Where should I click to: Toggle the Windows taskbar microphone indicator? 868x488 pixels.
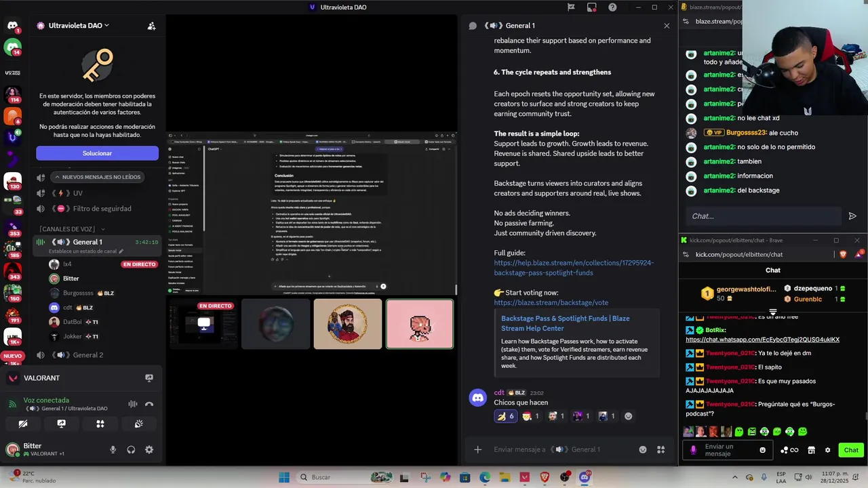(765, 477)
